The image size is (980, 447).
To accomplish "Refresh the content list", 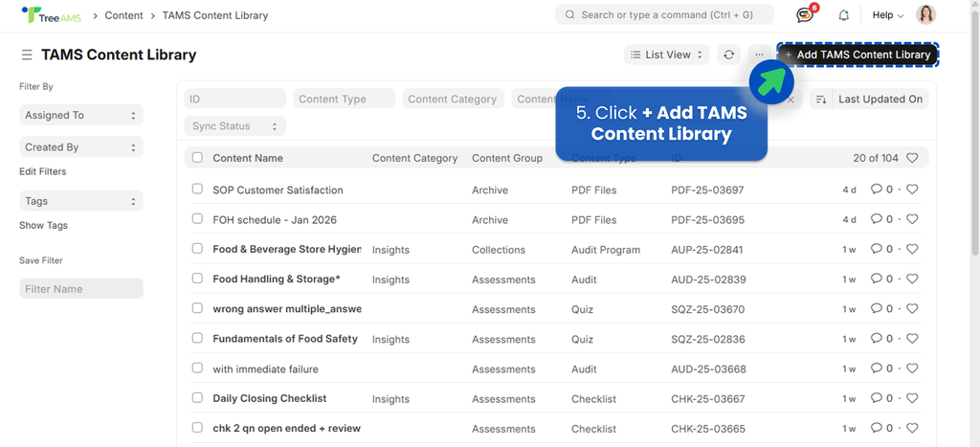I will tap(729, 56).
